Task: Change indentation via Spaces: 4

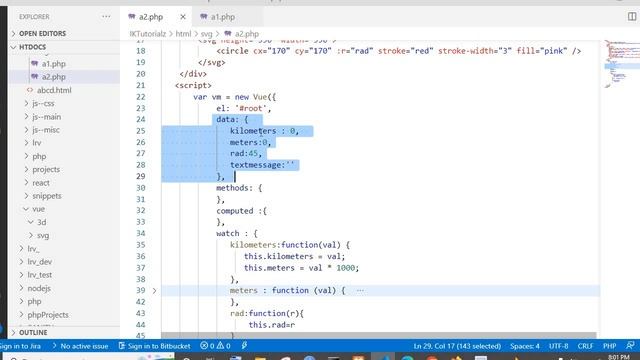Action: point(525,346)
